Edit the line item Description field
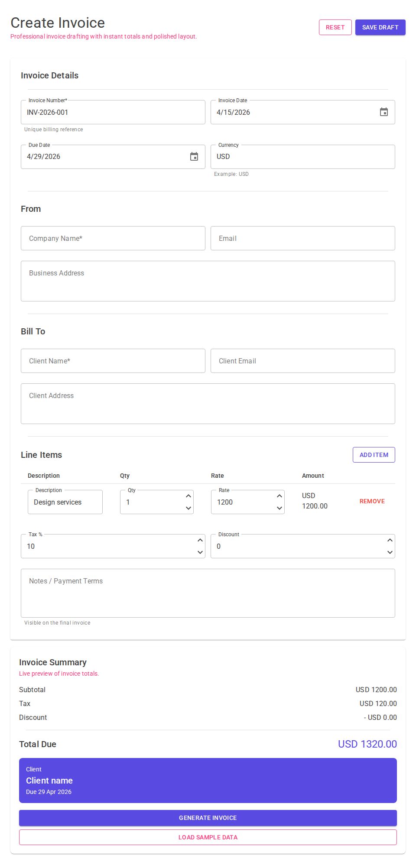416x868 pixels. click(x=65, y=502)
